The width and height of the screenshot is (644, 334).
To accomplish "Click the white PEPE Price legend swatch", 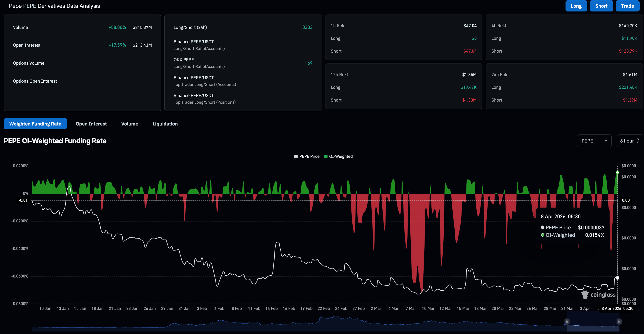I will 296,157.
